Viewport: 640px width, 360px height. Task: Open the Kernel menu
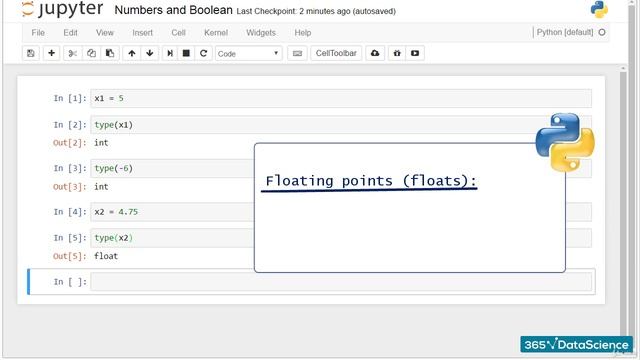pyautogui.click(x=216, y=33)
